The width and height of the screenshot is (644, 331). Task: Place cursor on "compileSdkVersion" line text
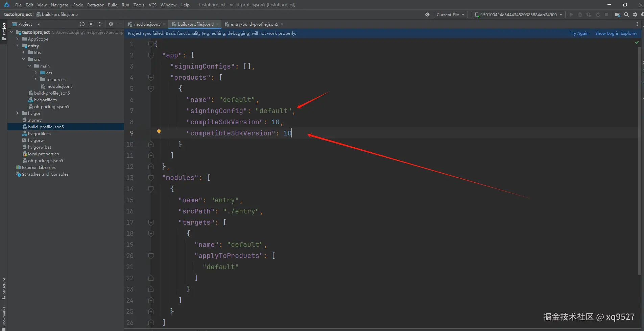[235, 122]
